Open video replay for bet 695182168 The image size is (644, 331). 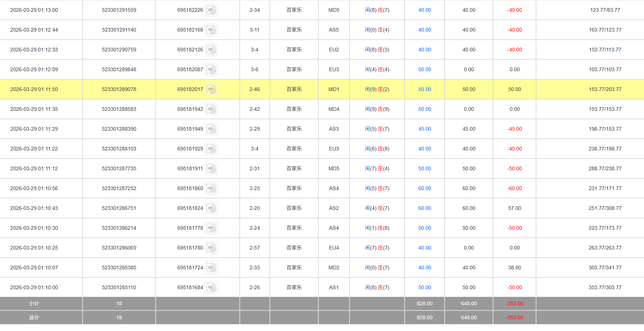click(x=211, y=30)
